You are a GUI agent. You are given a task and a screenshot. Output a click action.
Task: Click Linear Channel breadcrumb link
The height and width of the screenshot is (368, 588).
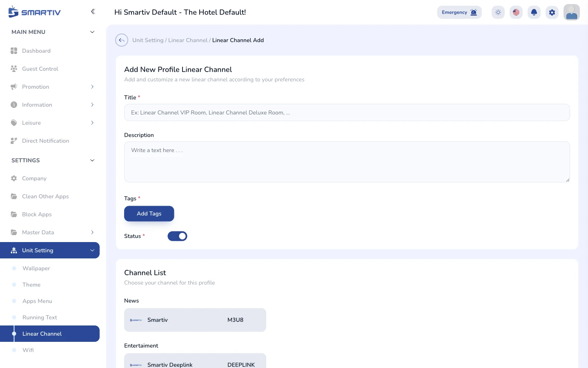pyautogui.click(x=188, y=40)
